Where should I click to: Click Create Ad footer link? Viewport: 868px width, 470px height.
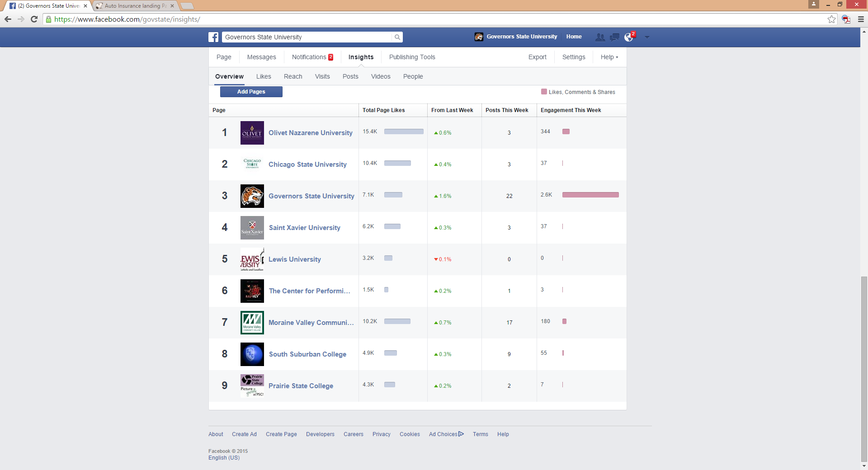click(244, 434)
